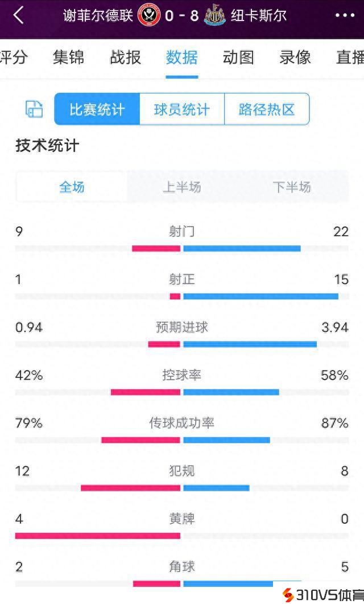Show 上半场 first-half statistics
Screen dimensions: 364x604
(x=182, y=187)
